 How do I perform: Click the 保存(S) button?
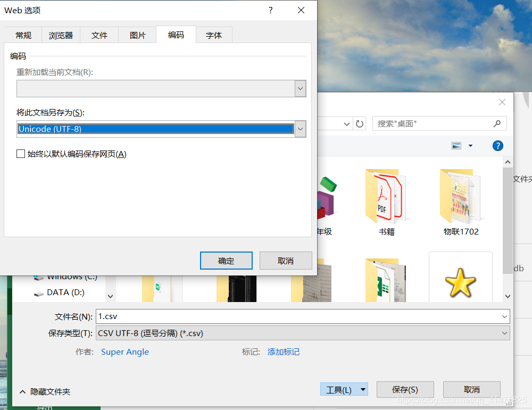405,389
